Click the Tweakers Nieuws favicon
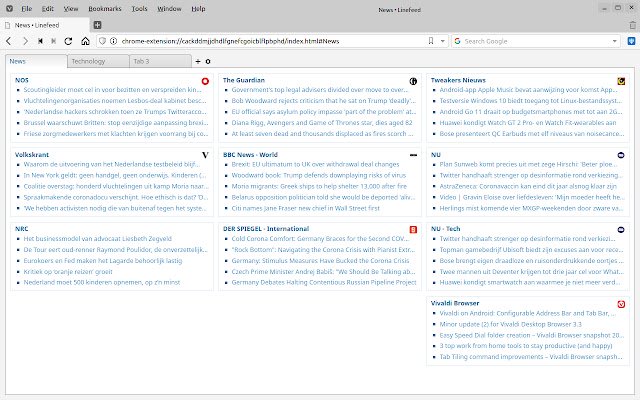This screenshot has width=640, height=400. (x=621, y=81)
